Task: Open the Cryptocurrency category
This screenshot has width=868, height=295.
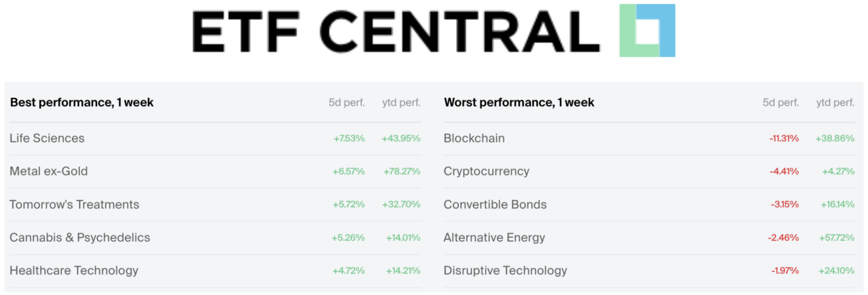Action: [x=486, y=171]
